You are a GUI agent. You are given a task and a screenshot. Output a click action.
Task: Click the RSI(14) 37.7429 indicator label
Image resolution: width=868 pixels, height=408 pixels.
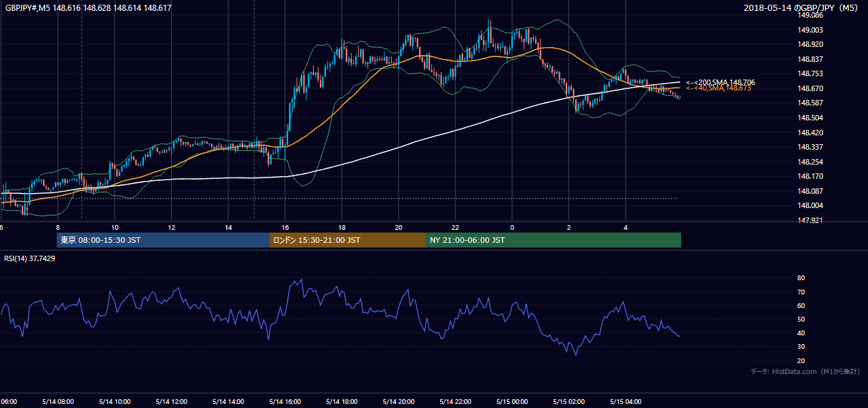[30, 258]
